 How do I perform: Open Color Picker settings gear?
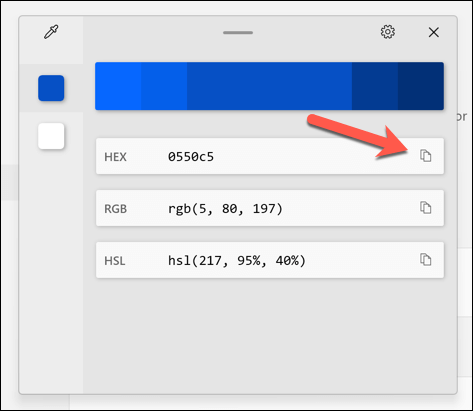[388, 32]
